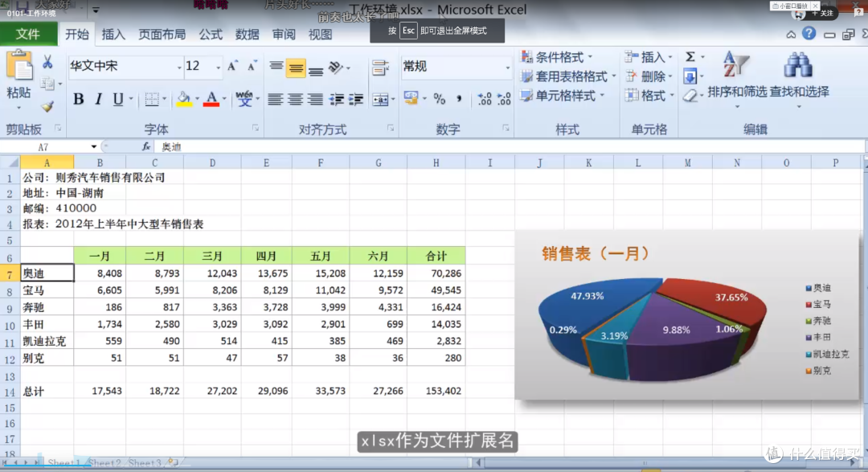Click the Select All corner button
Viewport: 868px width, 472px height.
pyautogui.click(x=10, y=163)
